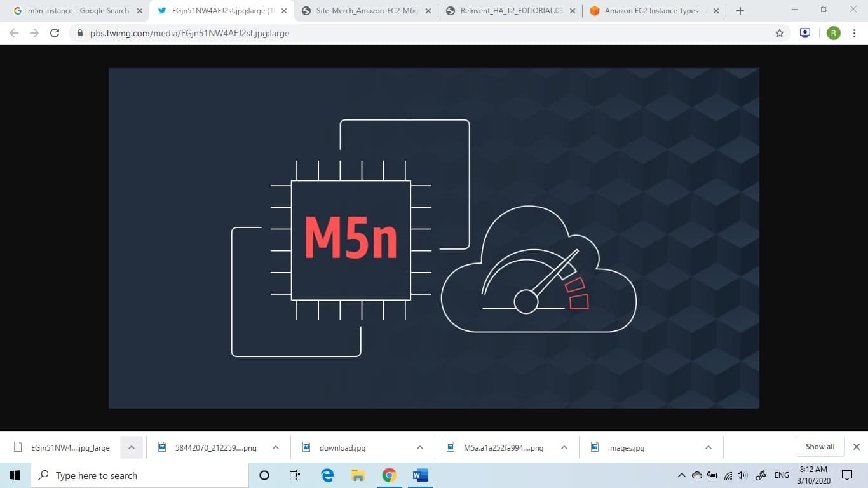
Task: Change ENG input language
Action: pyautogui.click(x=782, y=475)
